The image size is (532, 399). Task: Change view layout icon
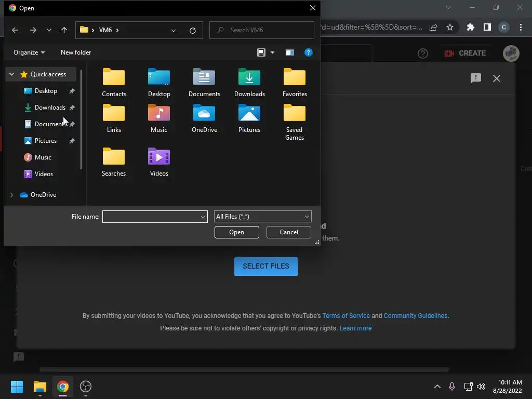click(261, 52)
